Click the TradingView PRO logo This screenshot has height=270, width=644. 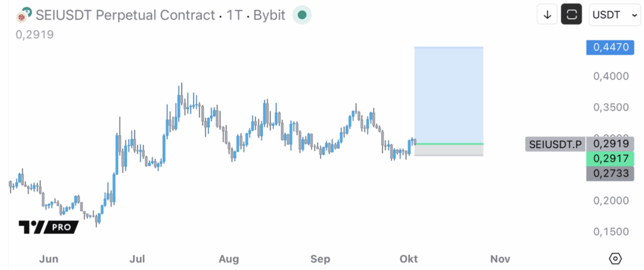(48, 227)
